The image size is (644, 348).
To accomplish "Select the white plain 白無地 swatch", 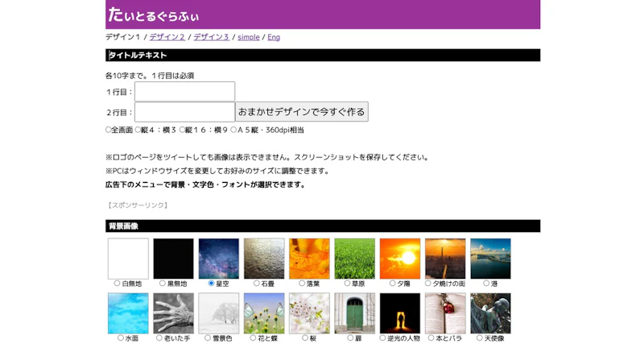I will click(x=128, y=259).
